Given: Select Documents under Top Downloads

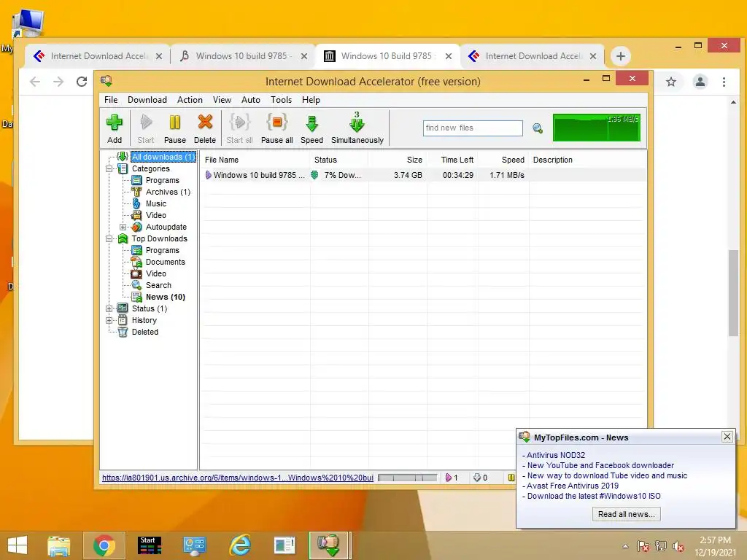Looking at the screenshot, I should click(x=166, y=262).
